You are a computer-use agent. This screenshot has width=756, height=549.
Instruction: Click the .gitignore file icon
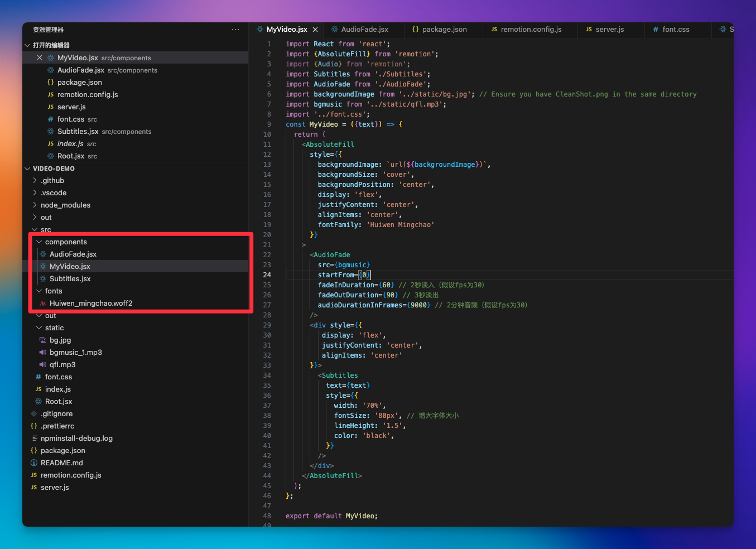(x=34, y=414)
